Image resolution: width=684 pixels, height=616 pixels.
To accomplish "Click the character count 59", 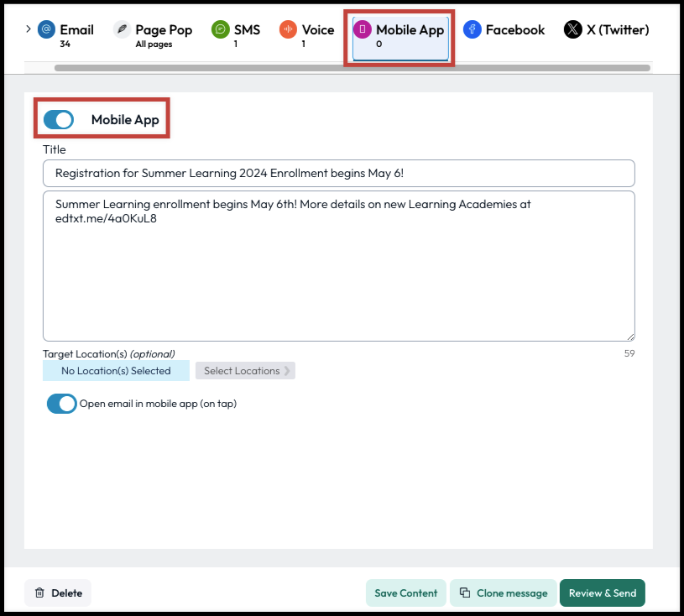I will pos(629,353).
